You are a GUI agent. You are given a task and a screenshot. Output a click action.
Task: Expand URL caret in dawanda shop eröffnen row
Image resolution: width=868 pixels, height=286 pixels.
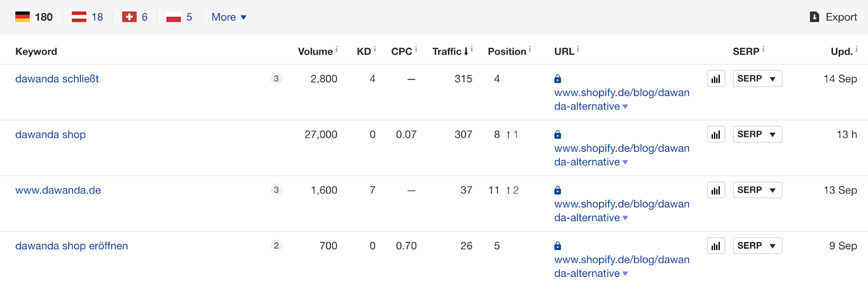(626, 274)
